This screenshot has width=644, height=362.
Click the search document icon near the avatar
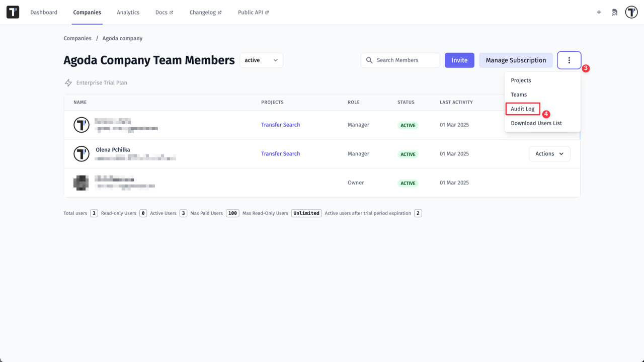(x=614, y=12)
